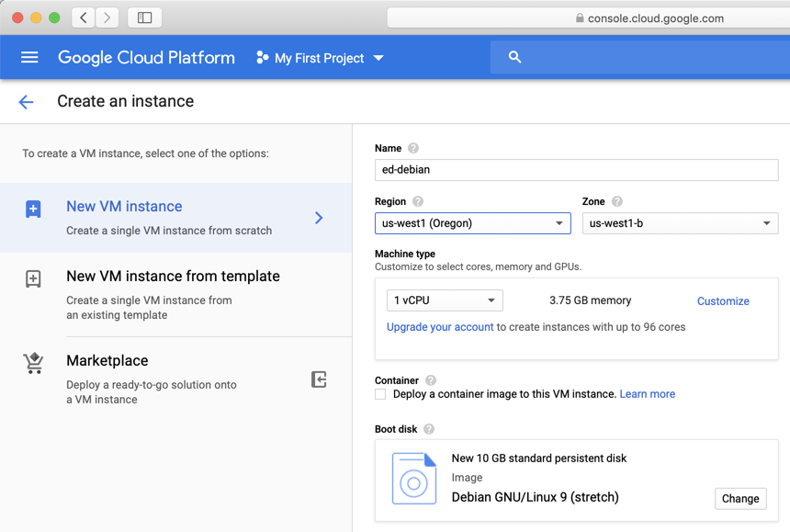Click the Change boot disk button
The height and width of the screenshot is (532, 790).
coord(739,499)
